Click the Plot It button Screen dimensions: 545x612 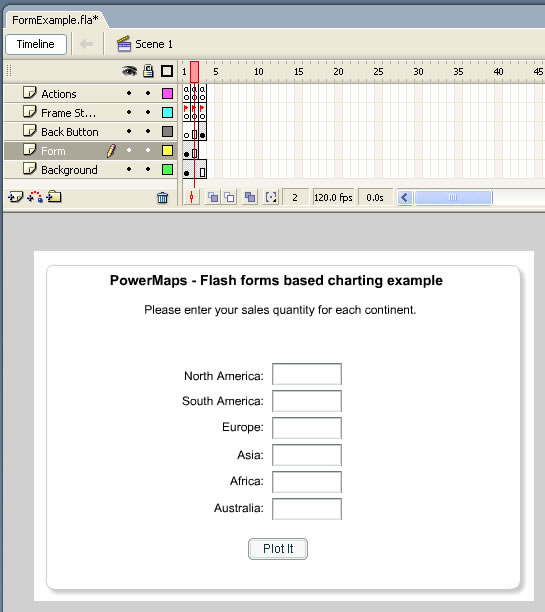tap(278, 549)
